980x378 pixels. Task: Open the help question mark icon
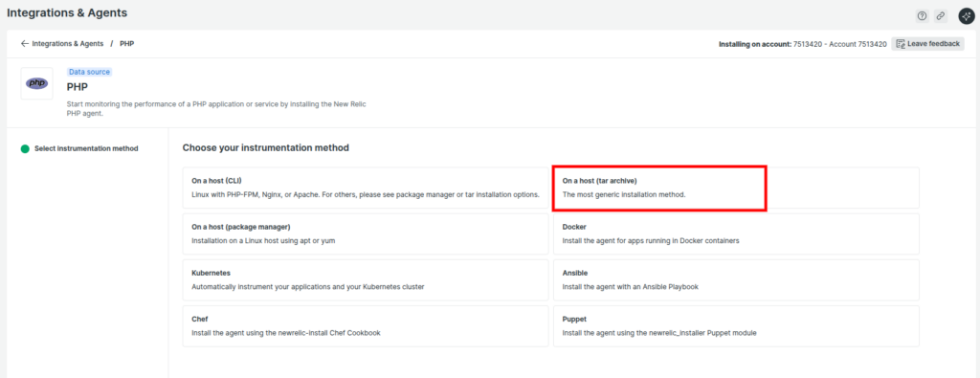click(922, 16)
